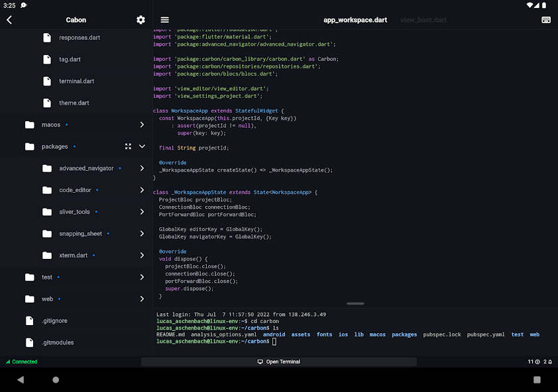Expand the macos folder

pyautogui.click(x=142, y=125)
